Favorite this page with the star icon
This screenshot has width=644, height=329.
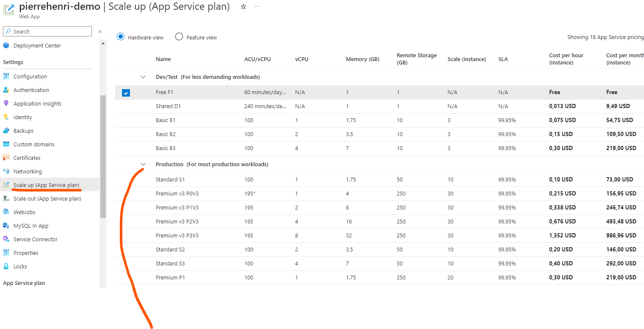(x=243, y=7)
